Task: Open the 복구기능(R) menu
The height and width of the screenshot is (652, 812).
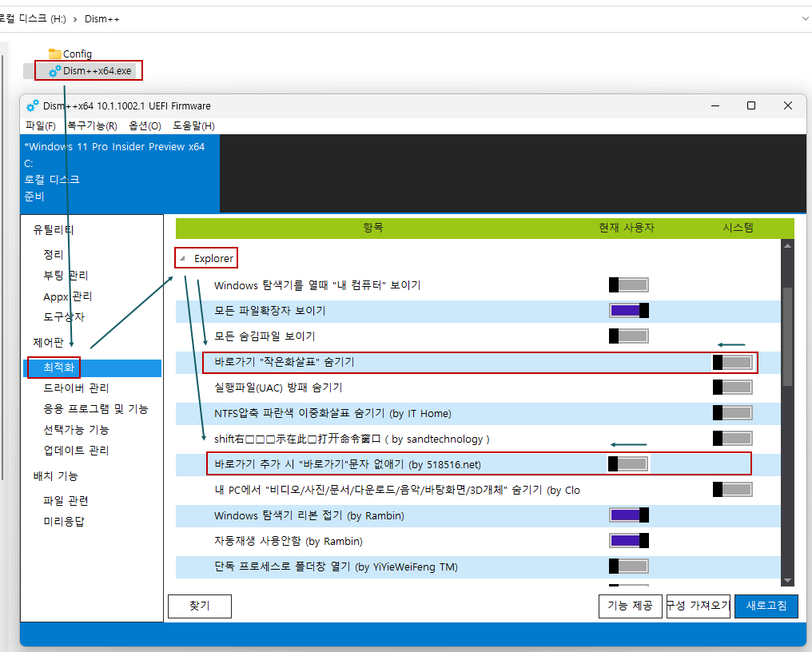Action: click(92, 125)
